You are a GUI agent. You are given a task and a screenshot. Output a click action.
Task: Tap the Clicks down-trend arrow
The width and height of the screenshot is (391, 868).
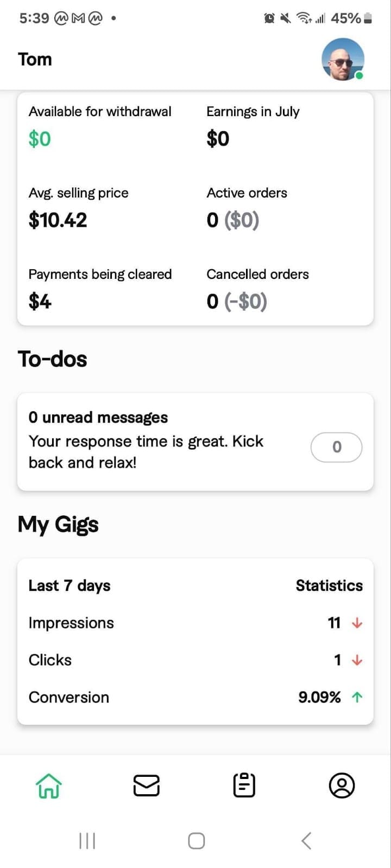point(357,660)
